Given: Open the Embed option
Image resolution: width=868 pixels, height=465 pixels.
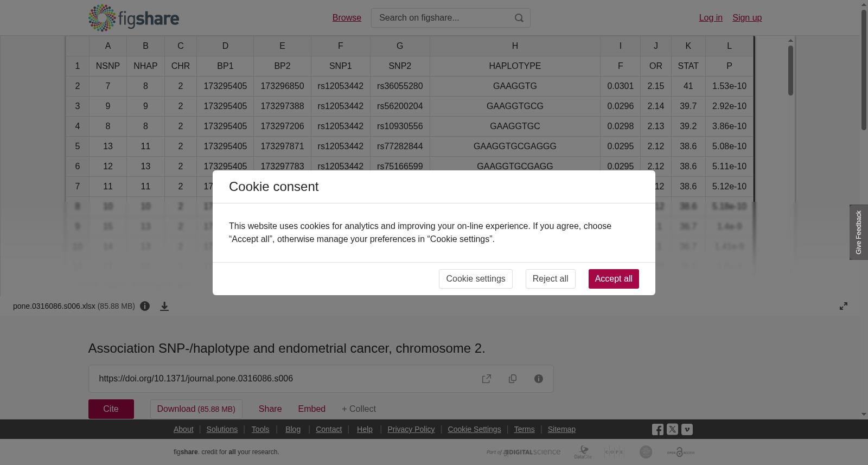Looking at the screenshot, I should point(311,409).
